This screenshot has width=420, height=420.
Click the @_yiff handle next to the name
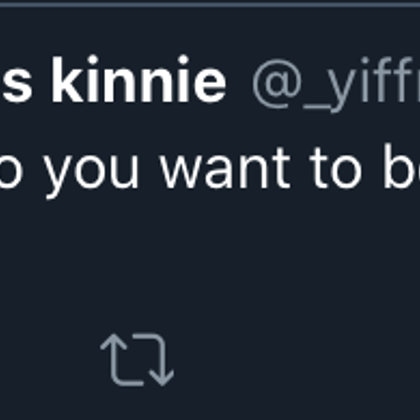[x=336, y=85]
